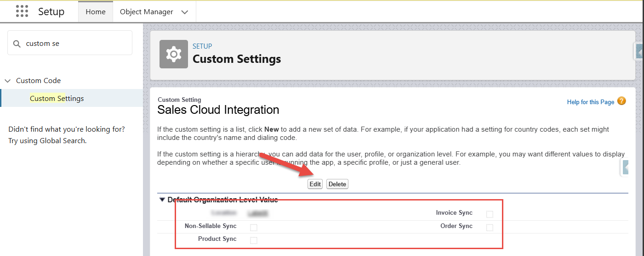
Task: Click the Custom Settings page title
Action: (237, 59)
